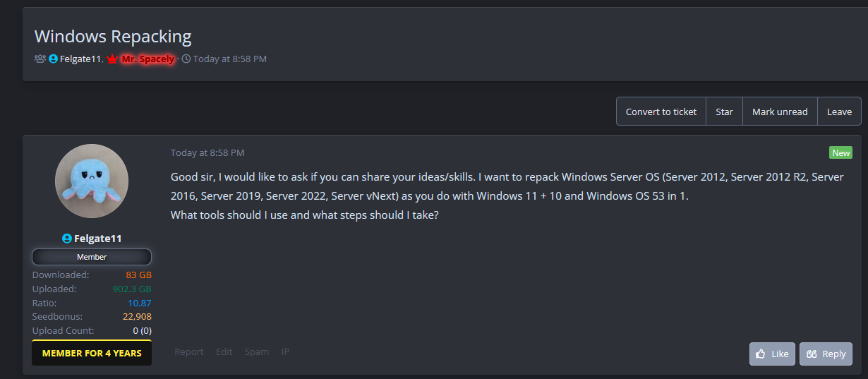Click the user icon beside Felgate11 under avatar
The height and width of the screenshot is (379, 868).
[x=67, y=239]
